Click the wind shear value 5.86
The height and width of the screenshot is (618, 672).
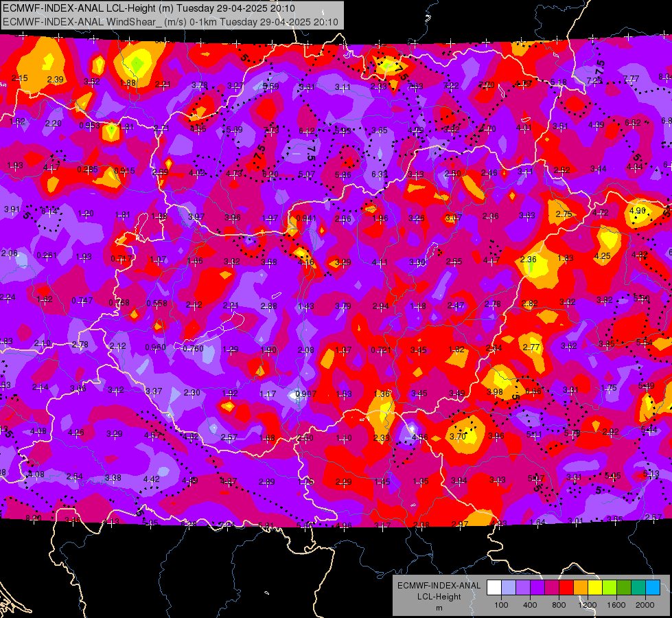tap(343, 174)
